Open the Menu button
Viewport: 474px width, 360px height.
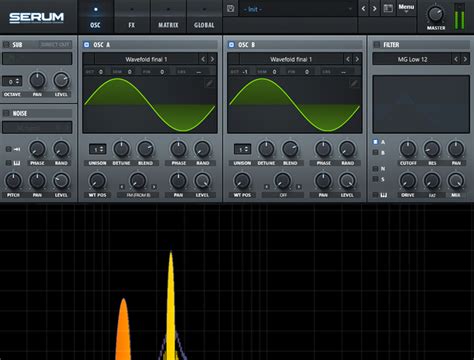[406, 8]
